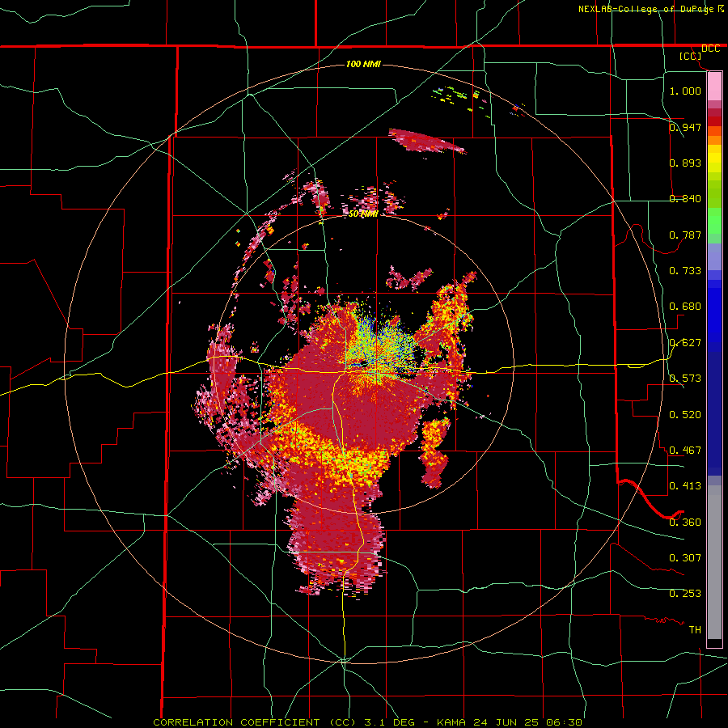Click the gray lower segment of the color bar
This screenshot has width=728, height=728.
tap(714, 562)
